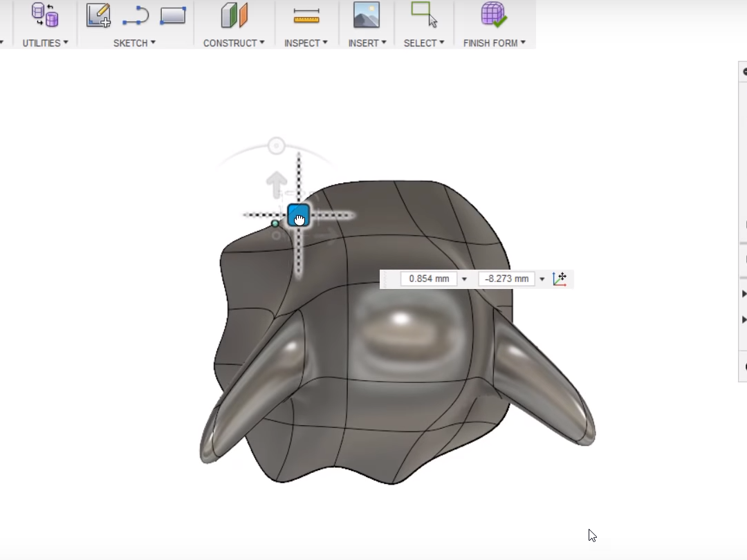Expand the SKETCH dropdown chevron
The image size is (747, 560).
click(x=153, y=43)
